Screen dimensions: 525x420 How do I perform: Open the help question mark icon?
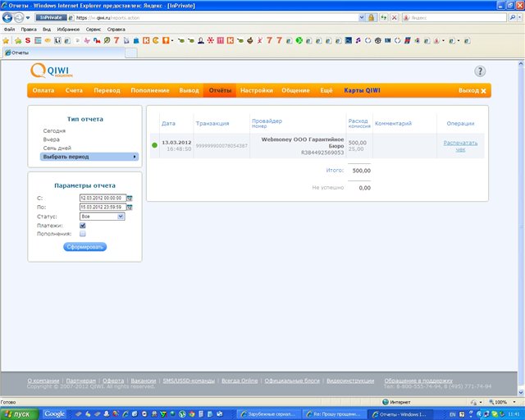click(481, 72)
